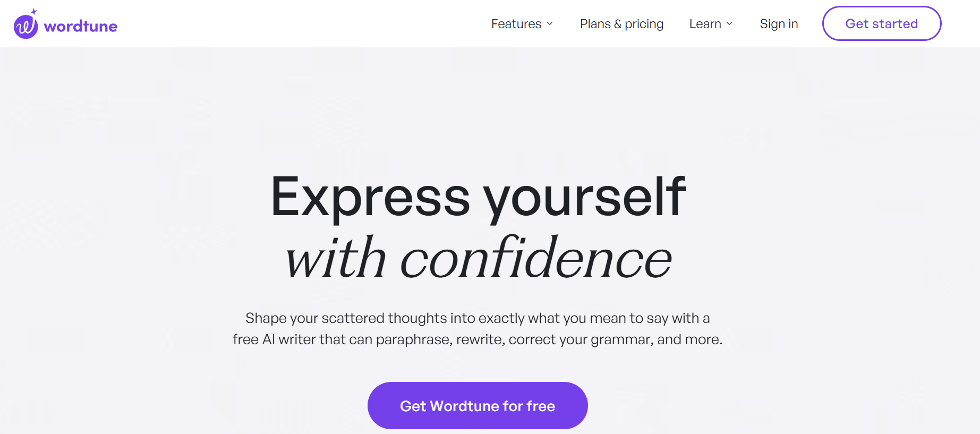Click the word "Express" in the headline

click(370, 197)
